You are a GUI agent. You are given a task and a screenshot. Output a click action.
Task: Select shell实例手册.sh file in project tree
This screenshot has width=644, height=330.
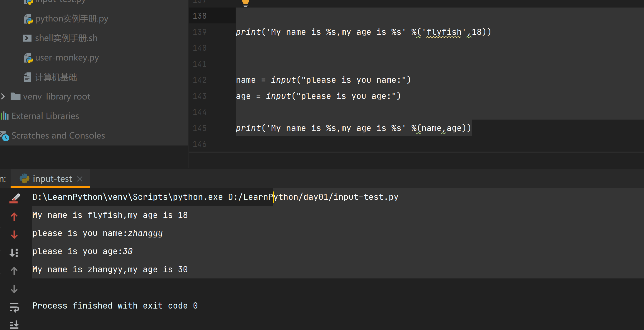pyautogui.click(x=66, y=38)
